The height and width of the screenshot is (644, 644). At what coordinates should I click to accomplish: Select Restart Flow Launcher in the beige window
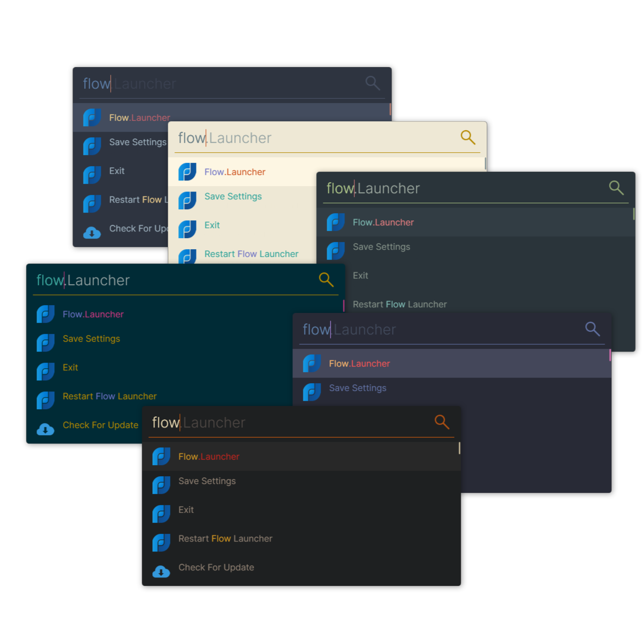251,254
